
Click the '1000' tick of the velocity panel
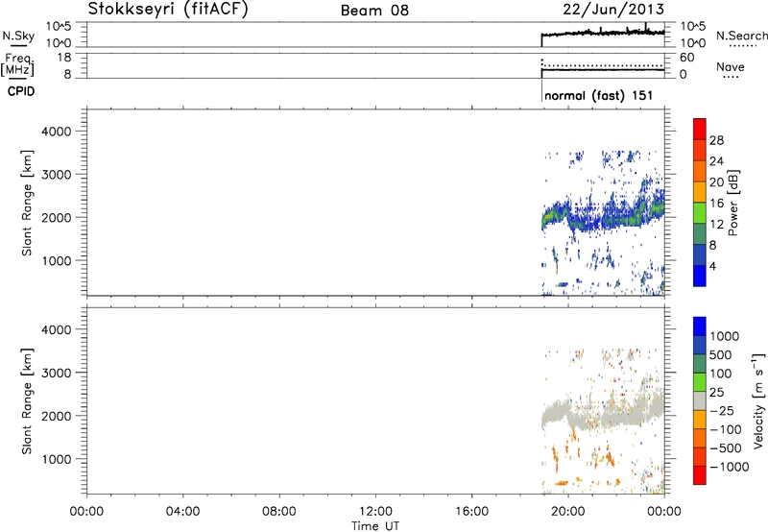pyautogui.click(x=57, y=459)
